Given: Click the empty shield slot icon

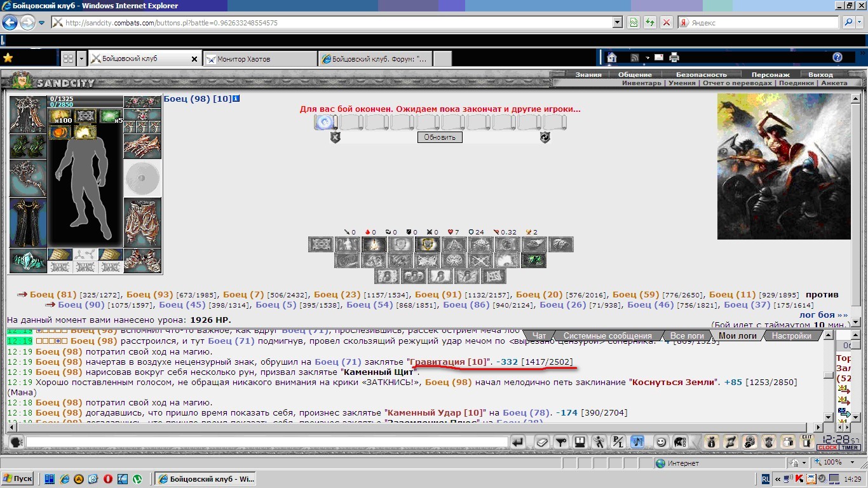Looking at the screenshot, I should tap(142, 178).
